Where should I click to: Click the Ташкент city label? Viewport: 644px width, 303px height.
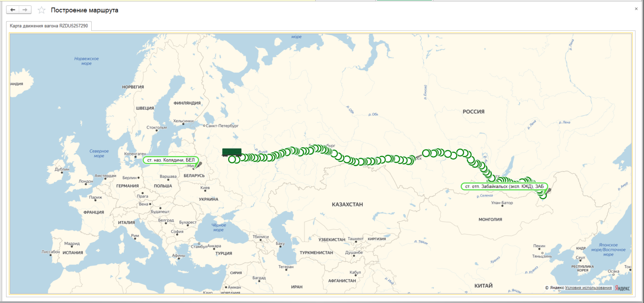pyautogui.click(x=355, y=239)
